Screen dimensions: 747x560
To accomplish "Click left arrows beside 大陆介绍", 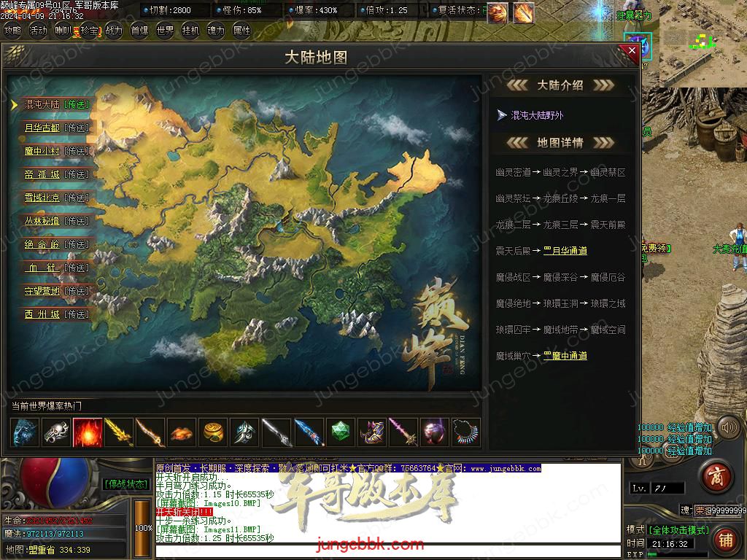I will pyautogui.click(x=517, y=85).
